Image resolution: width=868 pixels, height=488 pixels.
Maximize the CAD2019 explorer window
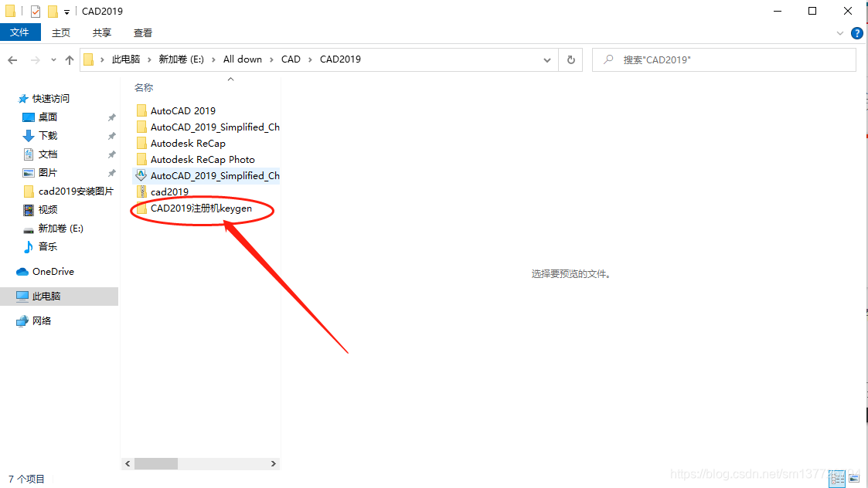coord(812,11)
